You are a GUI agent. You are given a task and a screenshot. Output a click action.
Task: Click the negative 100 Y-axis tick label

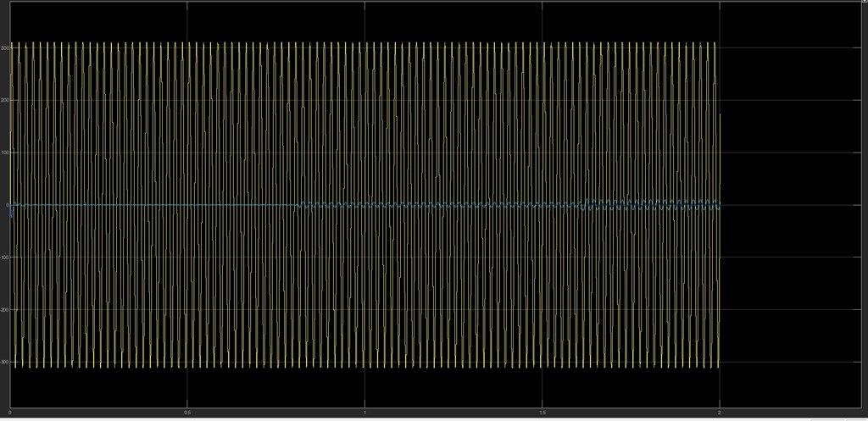pyautogui.click(x=4, y=258)
